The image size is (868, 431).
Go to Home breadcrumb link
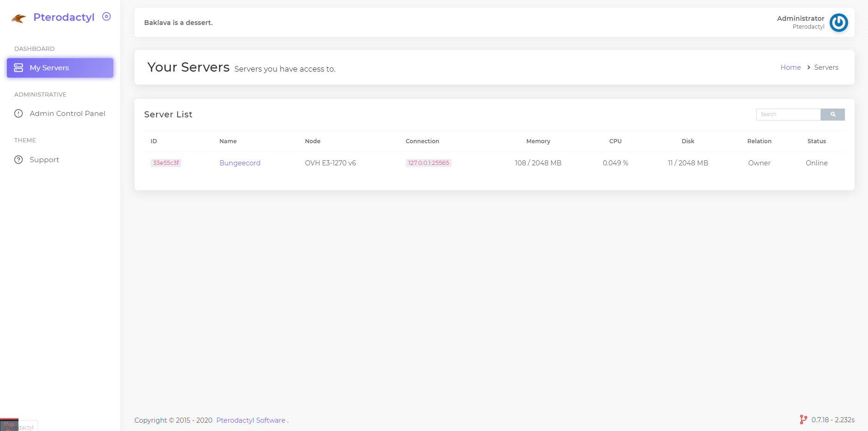pyautogui.click(x=790, y=67)
